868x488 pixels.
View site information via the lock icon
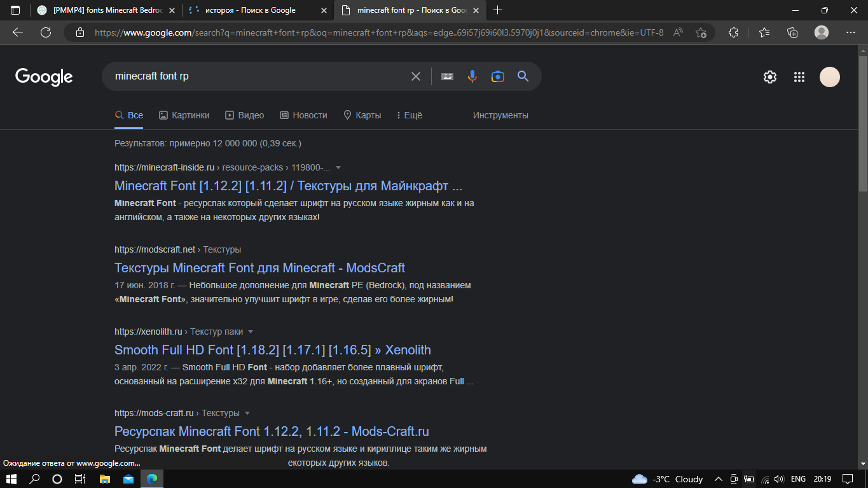[79, 32]
